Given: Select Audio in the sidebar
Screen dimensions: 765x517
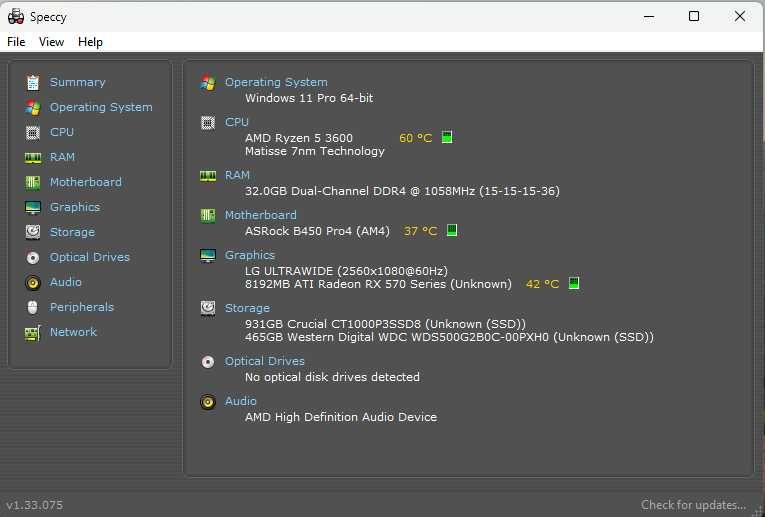Looking at the screenshot, I should tap(66, 282).
